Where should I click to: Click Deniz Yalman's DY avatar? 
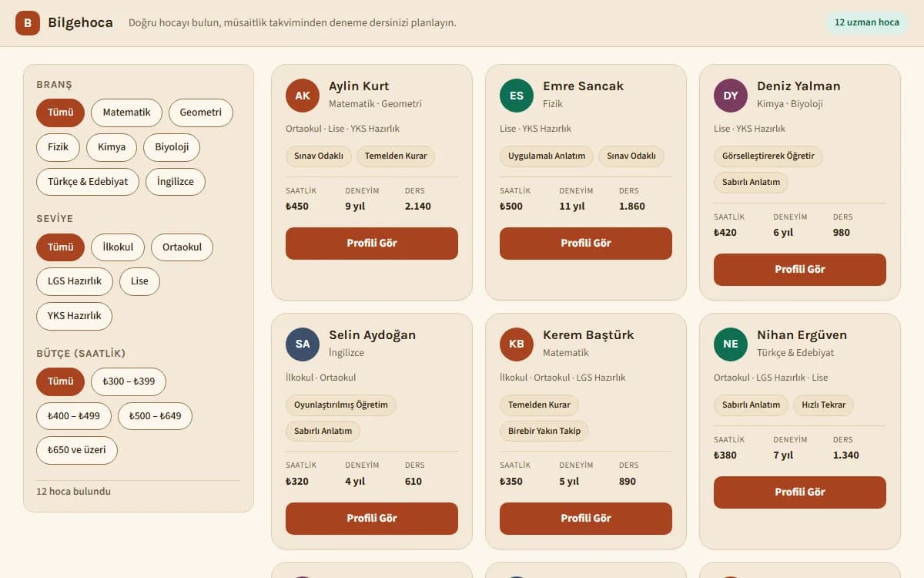click(731, 96)
